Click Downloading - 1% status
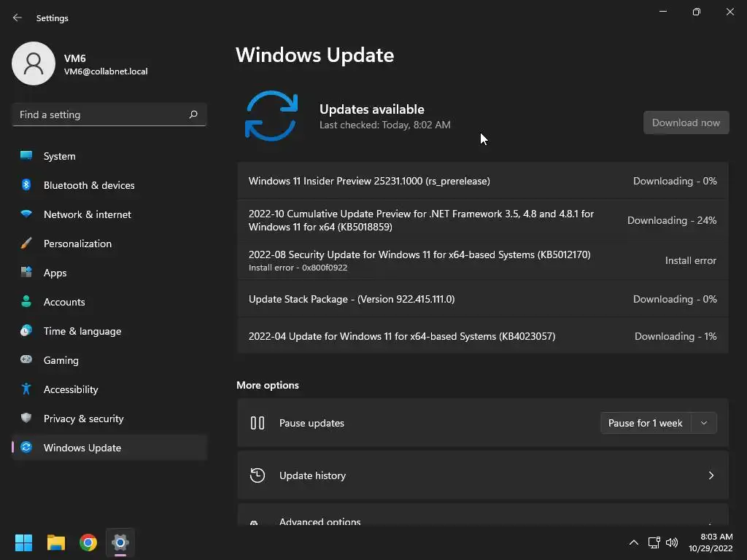 coord(676,336)
